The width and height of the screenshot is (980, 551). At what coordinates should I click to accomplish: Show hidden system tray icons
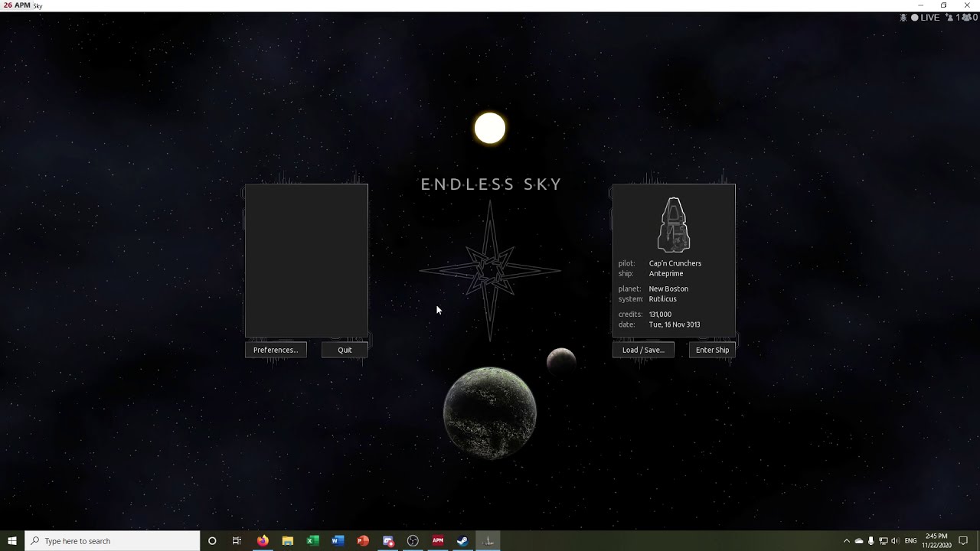846,541
